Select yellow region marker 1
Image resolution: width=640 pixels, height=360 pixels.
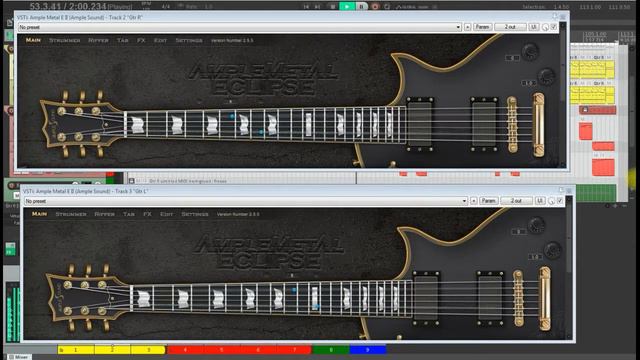click(x=76, y=350)
